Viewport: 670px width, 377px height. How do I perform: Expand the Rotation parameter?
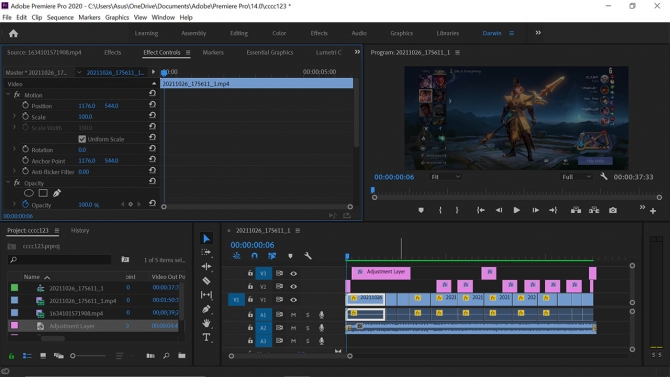click(14, 149)
